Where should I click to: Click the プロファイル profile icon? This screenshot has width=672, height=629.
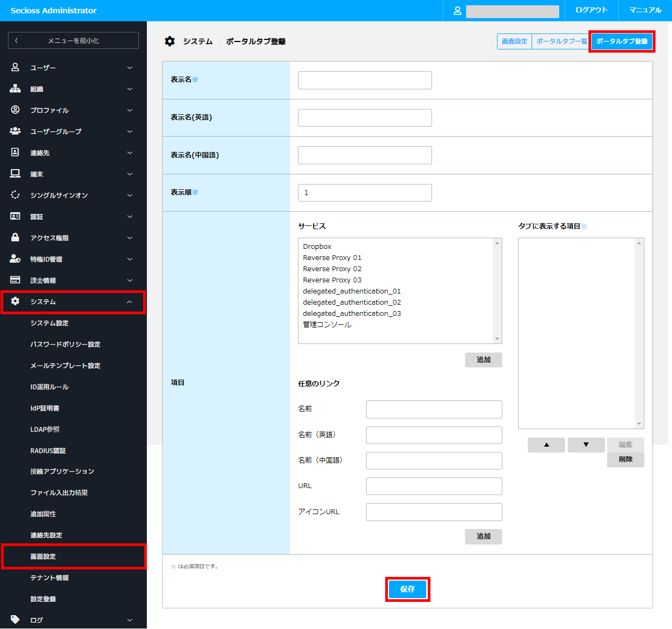15,110
